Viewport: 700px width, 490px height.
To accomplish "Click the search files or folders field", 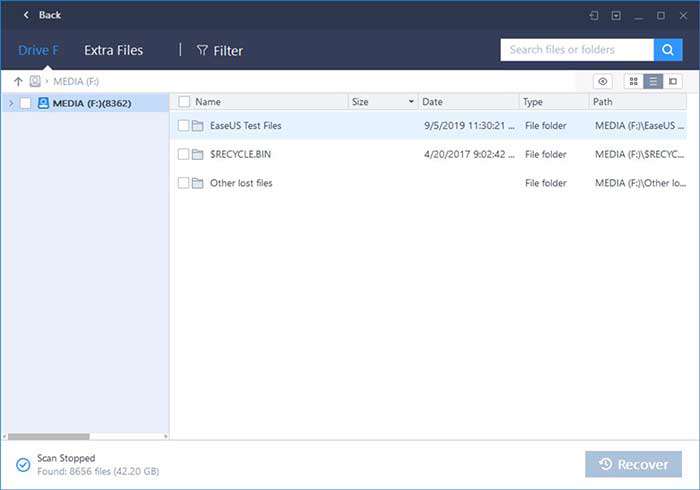I will click(x=577, y=50).
